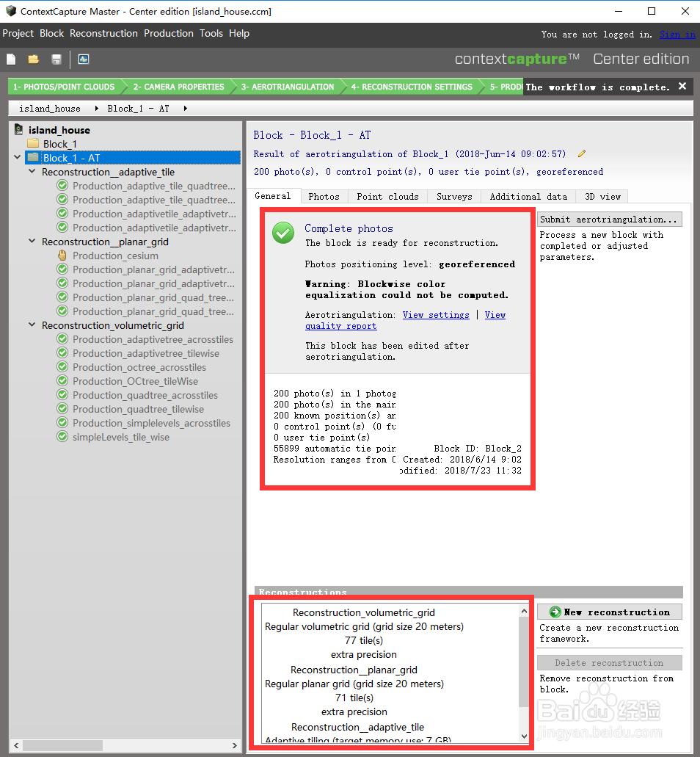The height and width of the screenshot is (757, 700).
Task: Switch to the Photos tab
Action: (x=324, y=197)
